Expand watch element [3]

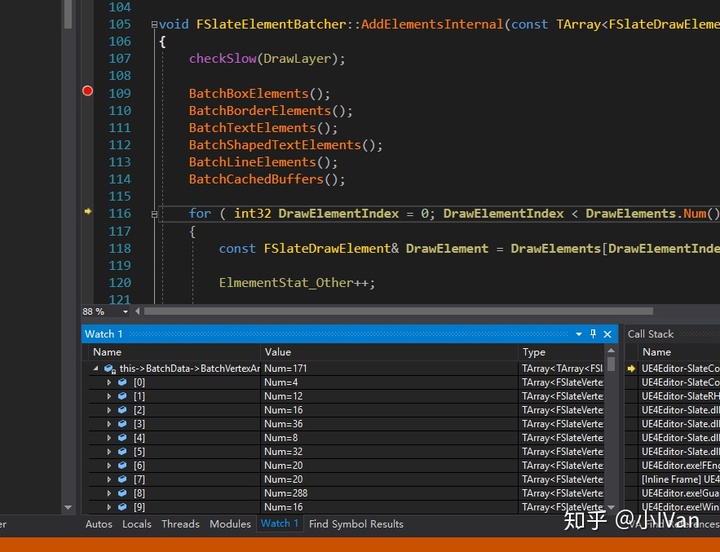click(109, 423)
